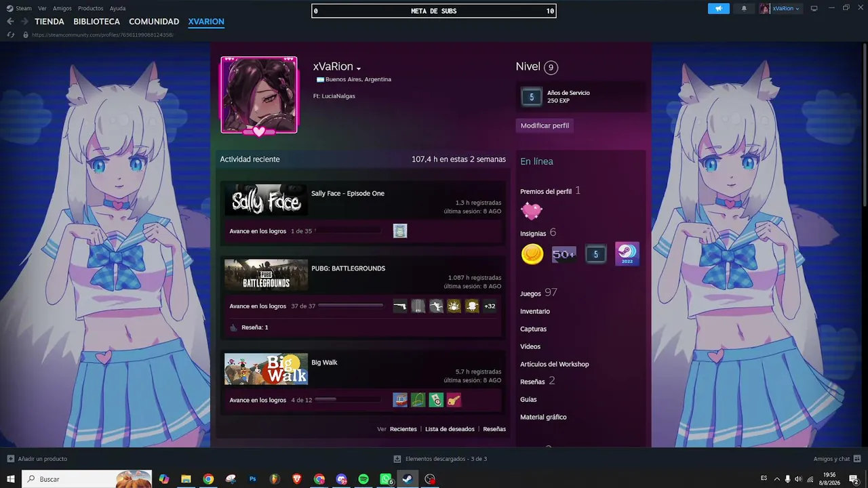Open the Amigos menu
The width and height of the screenshot is (868, 488).
point(62,8)
